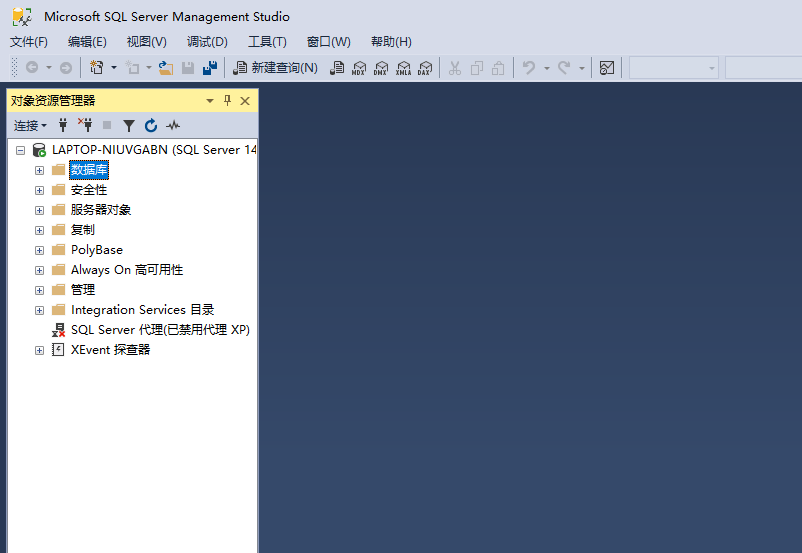The width and height of the screenshot is (802, 553).
Task: Close the 对象资源管理器 panel
Action: 245,101
